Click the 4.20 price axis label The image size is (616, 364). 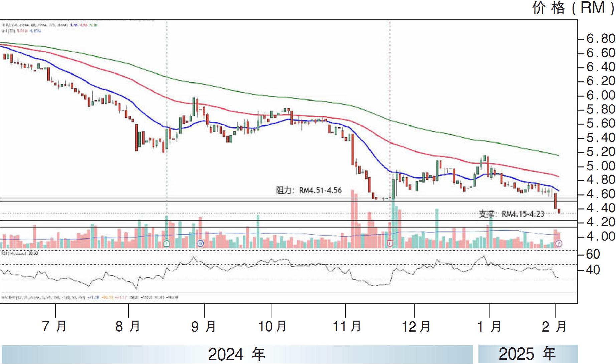pos(601,222)
